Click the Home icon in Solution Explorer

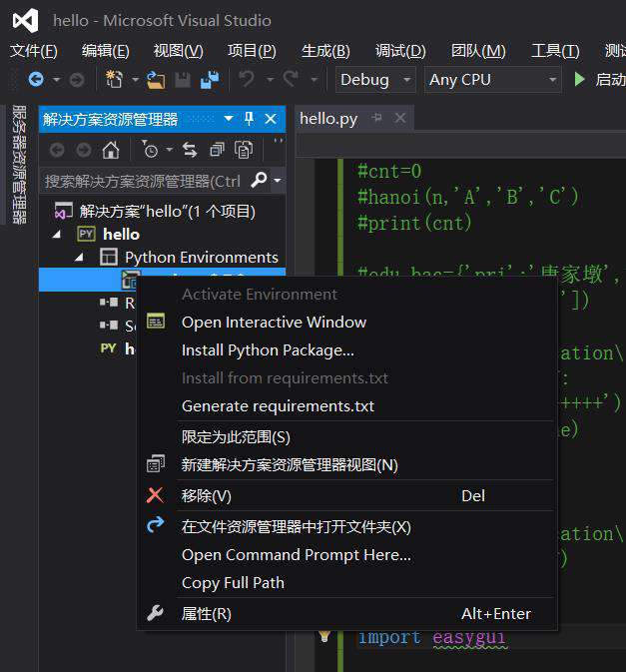pyautogui.click(x=111, y=150)
